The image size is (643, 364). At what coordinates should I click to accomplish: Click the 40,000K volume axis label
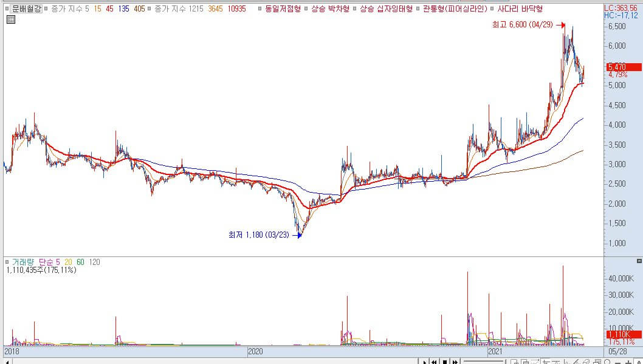[621, 278]
